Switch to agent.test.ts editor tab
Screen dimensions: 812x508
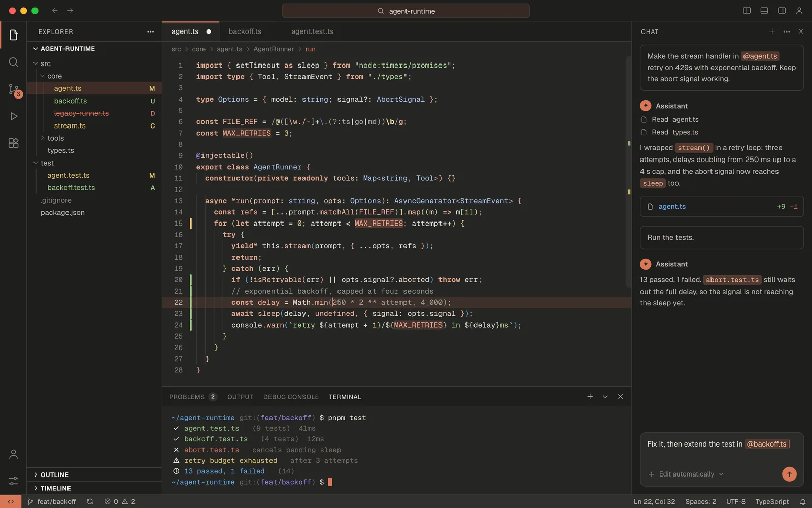(313, 31)
